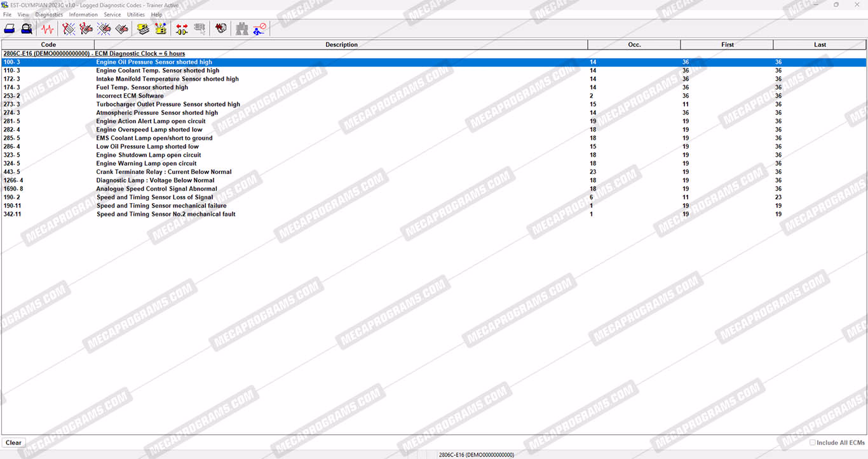The width and height of the screenshot is (868, 459).
Task: Click the Print toolbar icon
Action: [10, 29]
